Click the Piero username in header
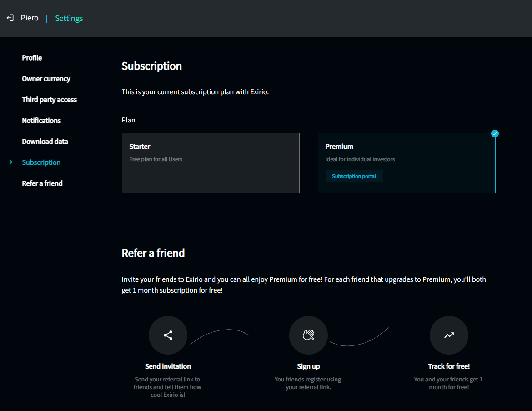The image size is (532, 411). point(30,18)
